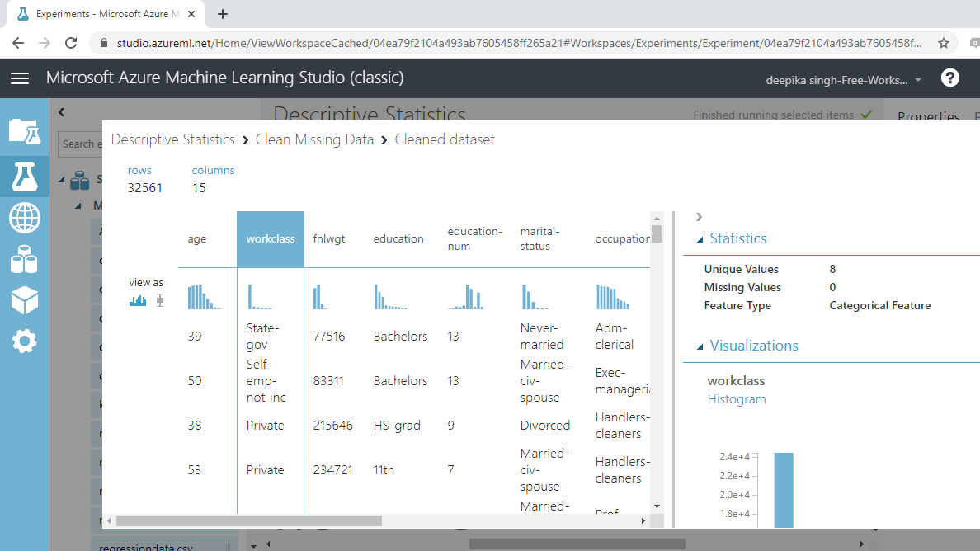This screenshot has height=551, width=980.
Task: Click the columns label above 15
Action: [x=213, y=170]
